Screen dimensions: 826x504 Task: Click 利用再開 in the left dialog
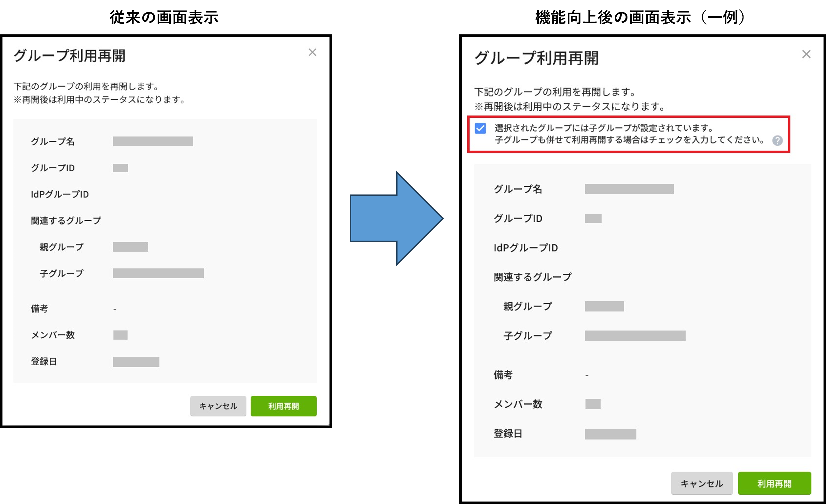click(283, 406)
